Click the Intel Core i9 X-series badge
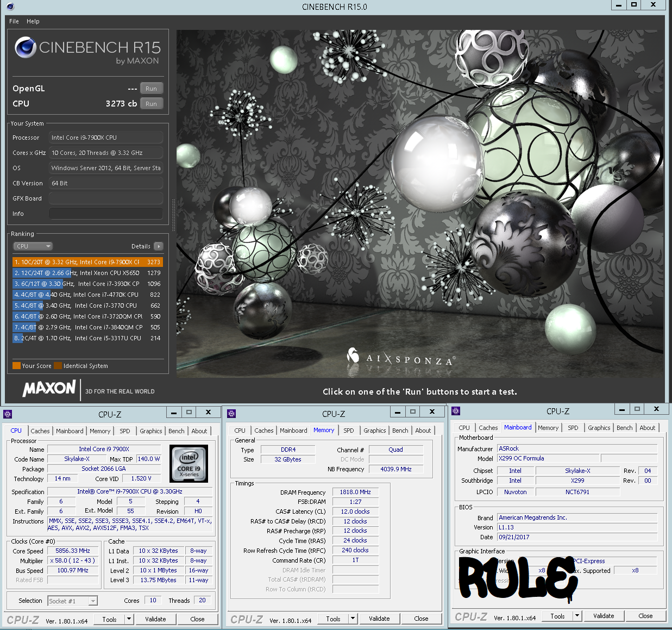The height and width of the screenshot is (630, 672). click(189, 464)
